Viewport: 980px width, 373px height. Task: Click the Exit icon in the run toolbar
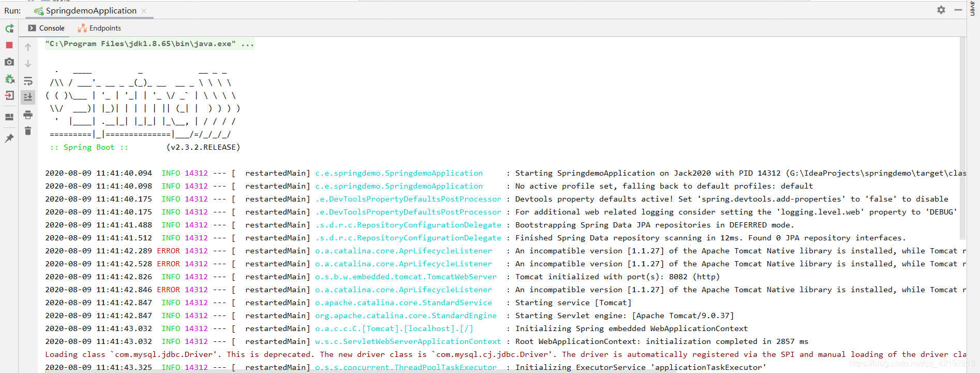click(9, 95)
